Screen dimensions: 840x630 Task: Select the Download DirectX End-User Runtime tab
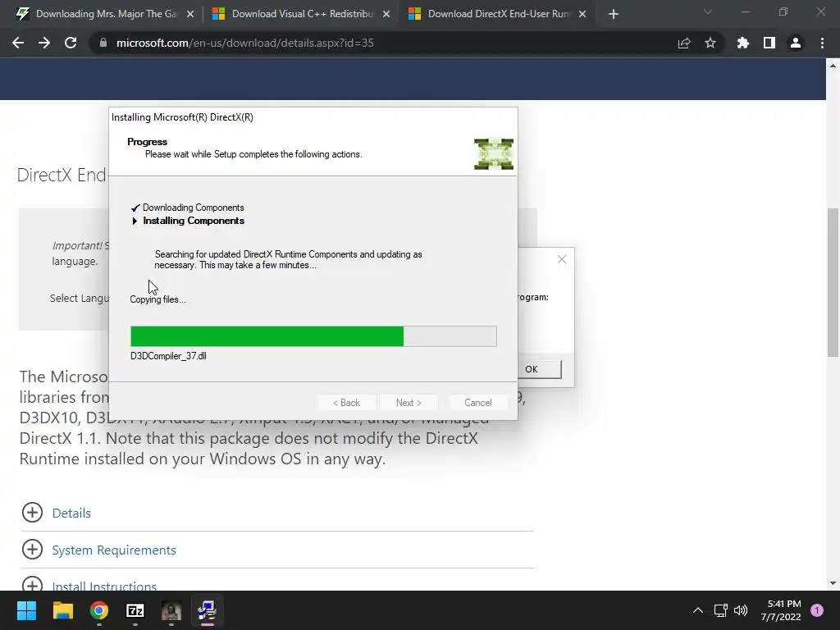[x=498, y=14]
